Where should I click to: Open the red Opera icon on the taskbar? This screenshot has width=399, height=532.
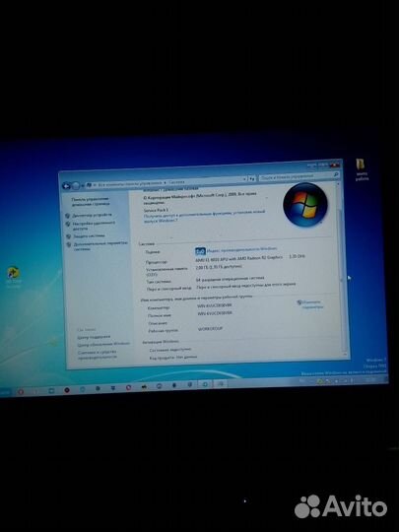21,391
